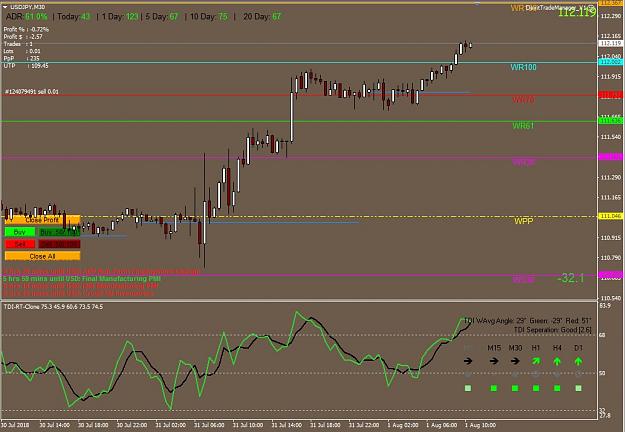This screenshot has height=432, width=625.
Task: Click the Close Profit button
Action: coord(42,220)
